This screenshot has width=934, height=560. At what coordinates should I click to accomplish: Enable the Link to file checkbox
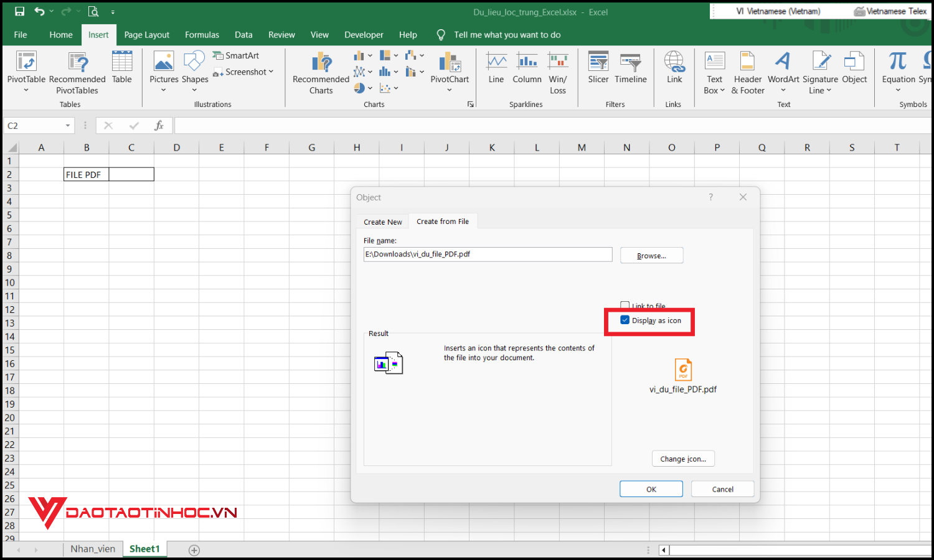coord(625,306)
